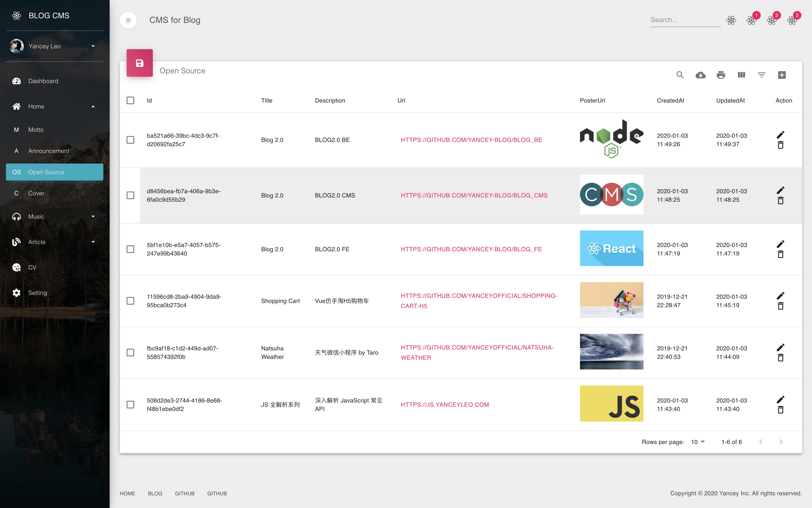Click the React poster thumbnail
This screenshot has width=812, height=508.
611,248
